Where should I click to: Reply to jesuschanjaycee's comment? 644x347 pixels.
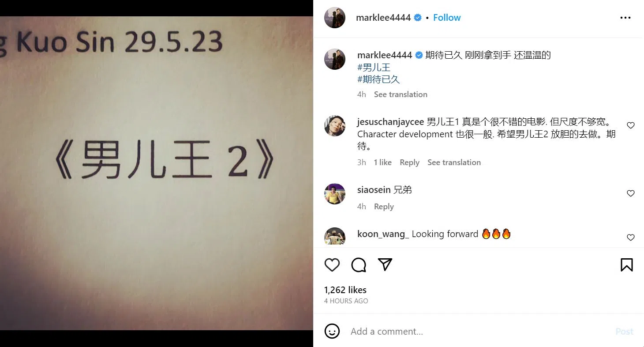(409, 162)
